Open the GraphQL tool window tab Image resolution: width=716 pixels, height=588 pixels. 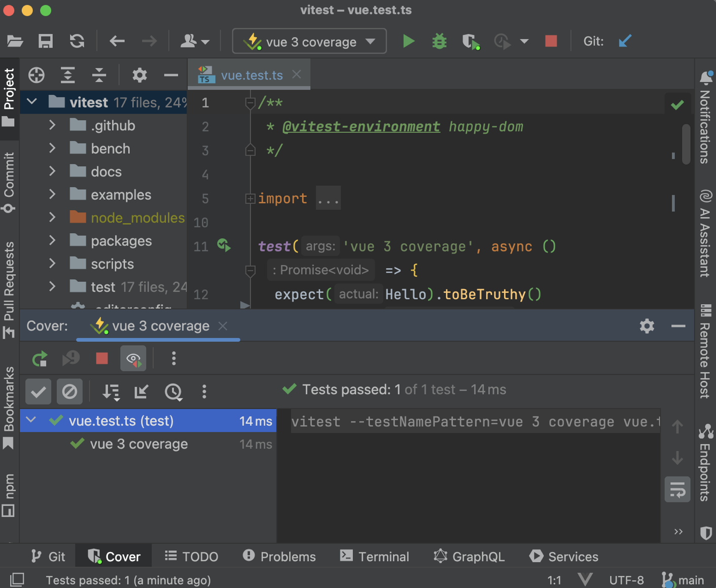point(477,556)
